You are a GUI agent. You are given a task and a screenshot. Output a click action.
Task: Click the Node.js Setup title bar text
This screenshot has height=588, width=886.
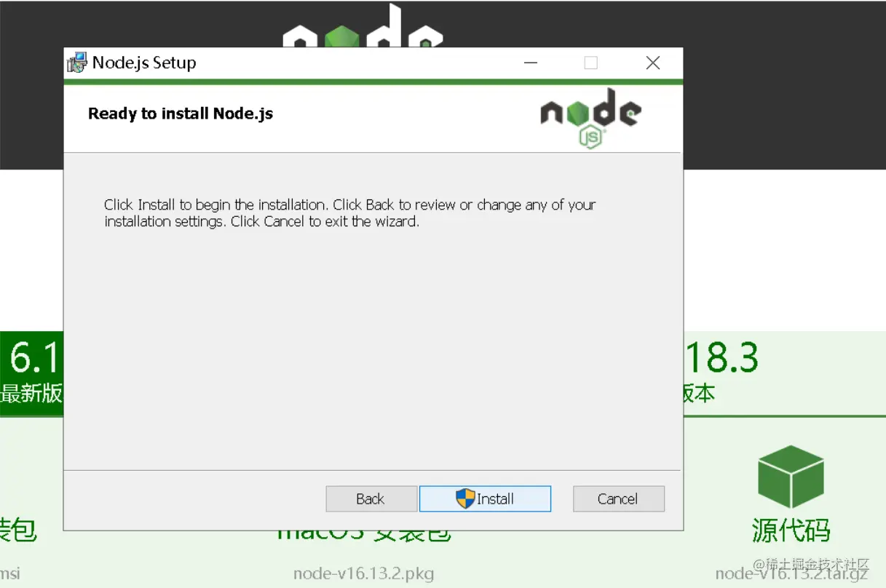click(x=144, y=63)
